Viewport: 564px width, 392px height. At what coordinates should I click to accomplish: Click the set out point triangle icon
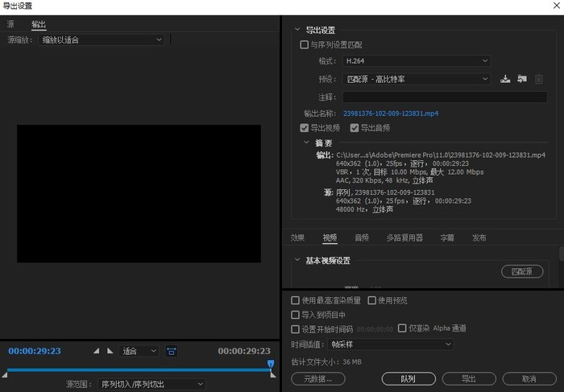[x=110, y=351]
